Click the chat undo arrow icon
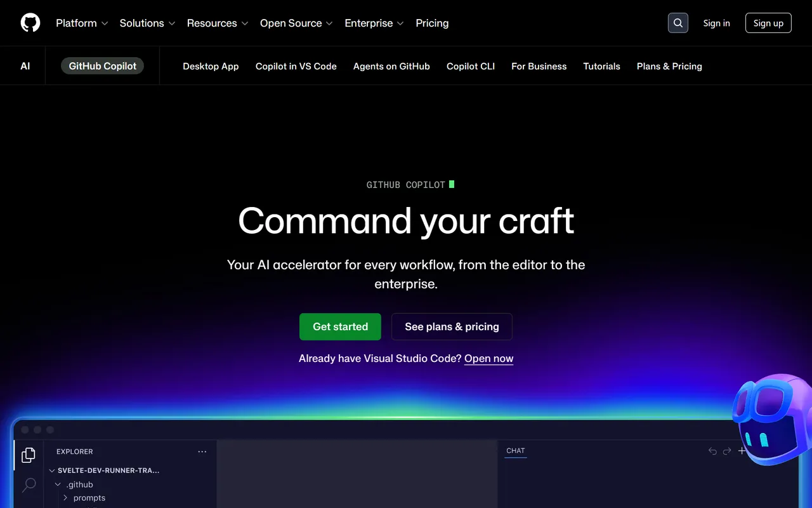812x508 pixels. (712, 451)
